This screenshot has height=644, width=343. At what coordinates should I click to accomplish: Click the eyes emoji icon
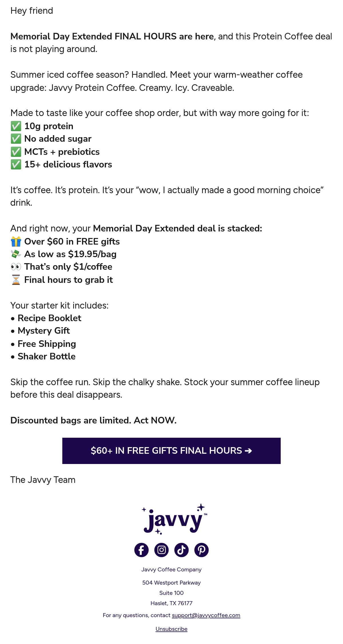click(x=16, y=267)
